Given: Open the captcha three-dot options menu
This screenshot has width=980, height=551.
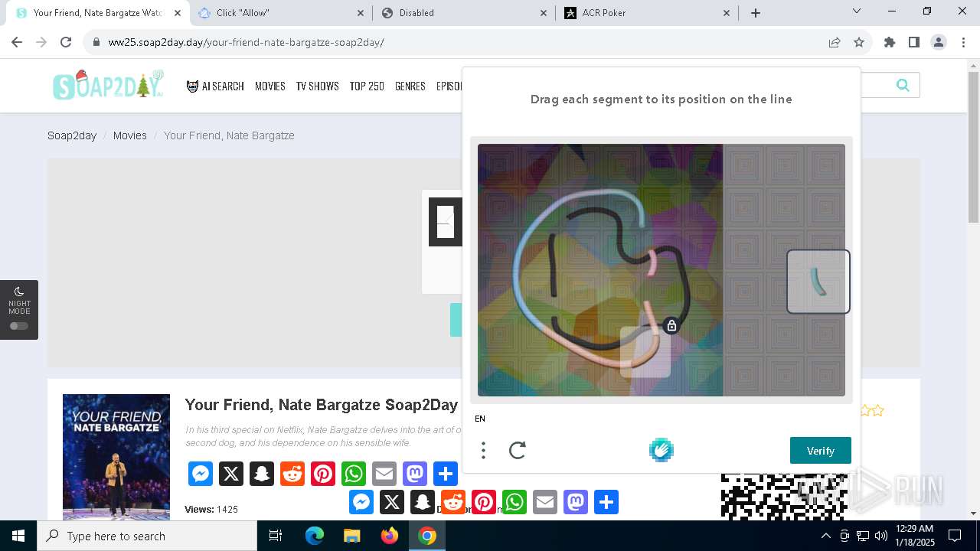Looking at the screenshot, I should [483, 450].
